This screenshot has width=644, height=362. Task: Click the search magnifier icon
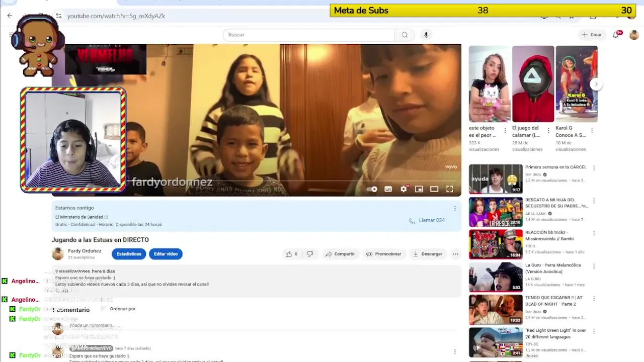point(405,35)
